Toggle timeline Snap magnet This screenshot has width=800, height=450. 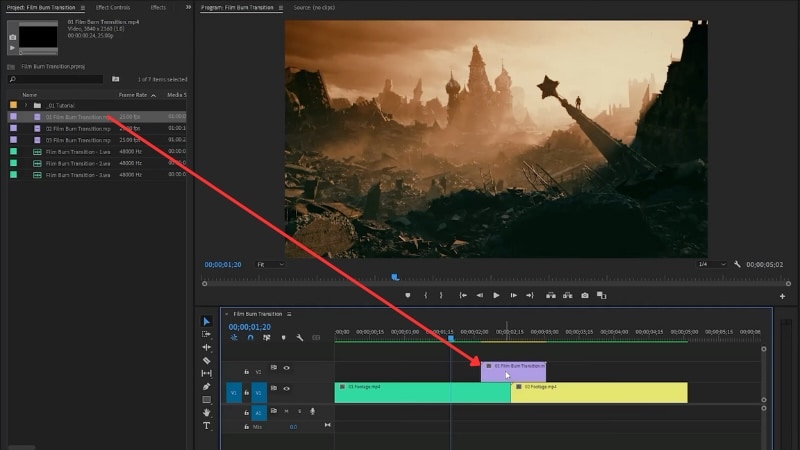pos(251,338)
